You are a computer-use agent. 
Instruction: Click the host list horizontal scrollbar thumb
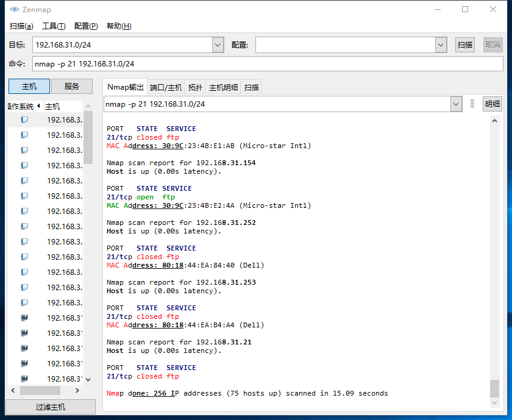point(40,390)
